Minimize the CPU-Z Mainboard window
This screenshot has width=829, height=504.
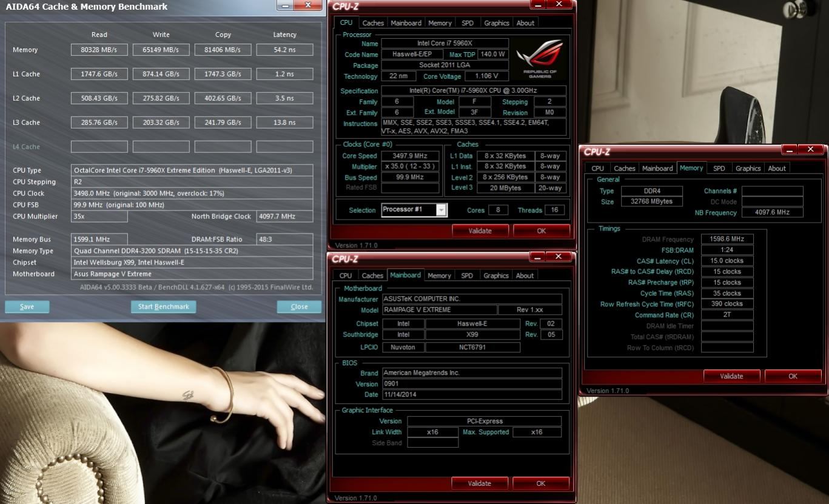[537, 257]
